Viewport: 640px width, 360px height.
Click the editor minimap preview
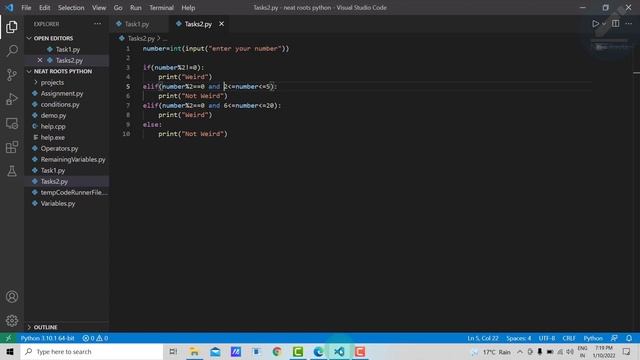click(x=611, y=45)
